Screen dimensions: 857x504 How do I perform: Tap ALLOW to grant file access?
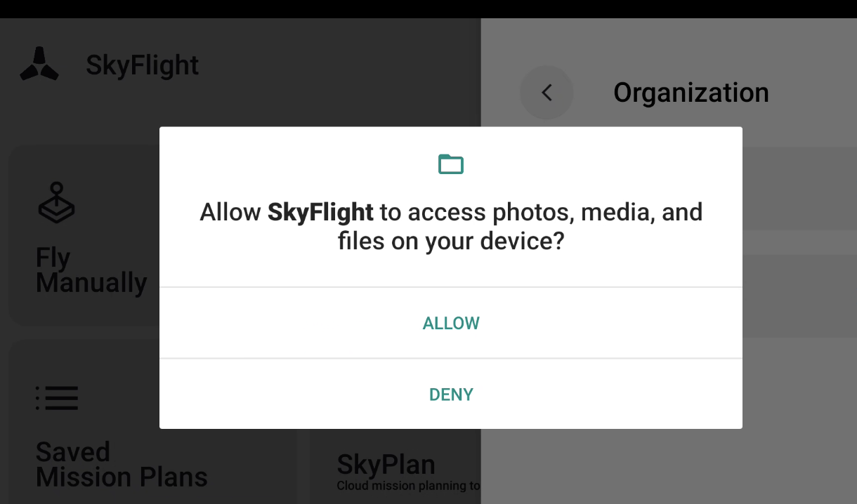pos(451,324)
